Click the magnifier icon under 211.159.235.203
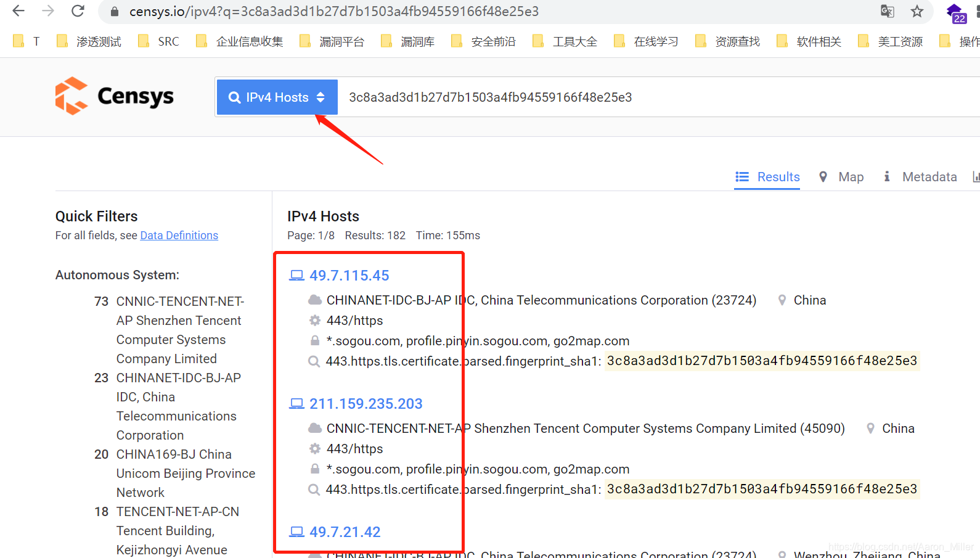Viewport: 980px width, 558px height. 314,490
